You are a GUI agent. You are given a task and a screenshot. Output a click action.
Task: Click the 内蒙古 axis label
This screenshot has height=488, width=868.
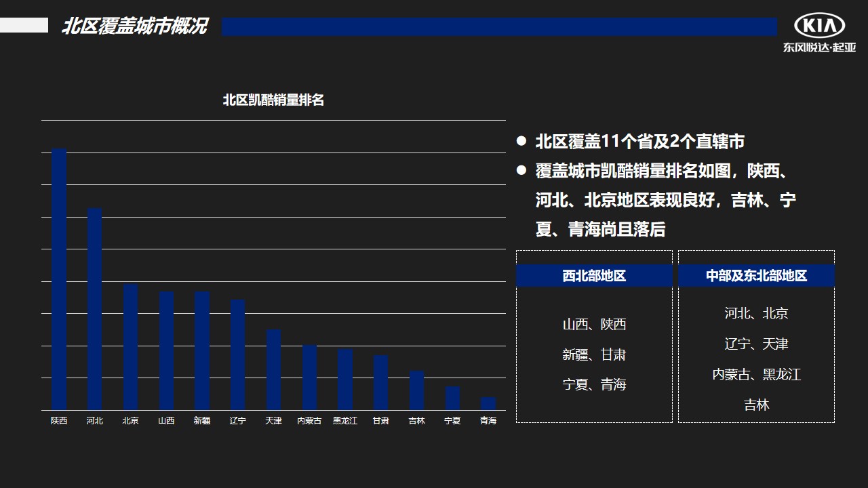click(309, 421)
